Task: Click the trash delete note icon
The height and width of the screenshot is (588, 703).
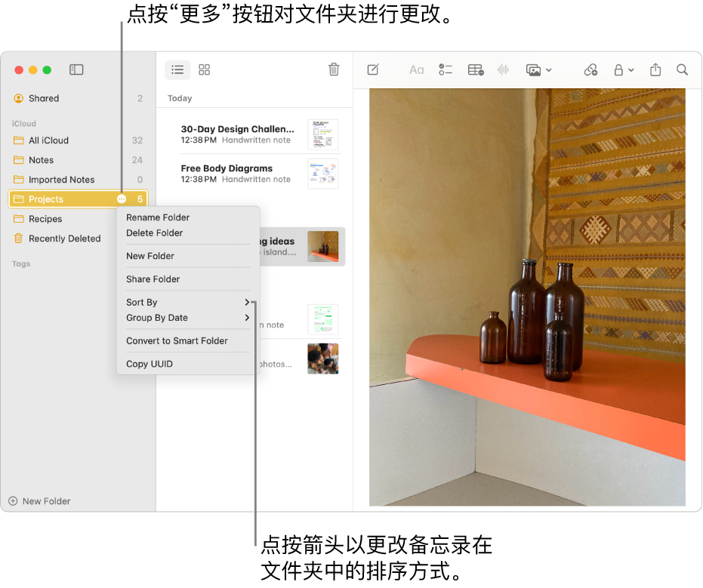Action: point(334,69)
